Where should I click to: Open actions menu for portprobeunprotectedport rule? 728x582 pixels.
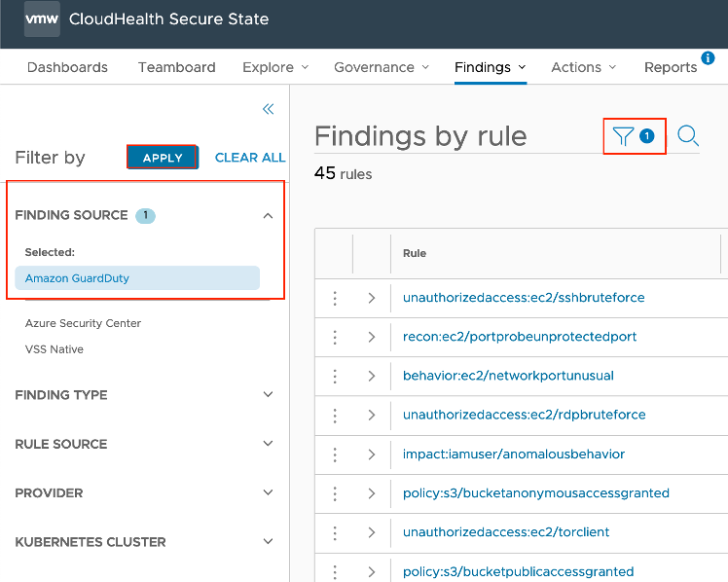click(x=335, y=337)
